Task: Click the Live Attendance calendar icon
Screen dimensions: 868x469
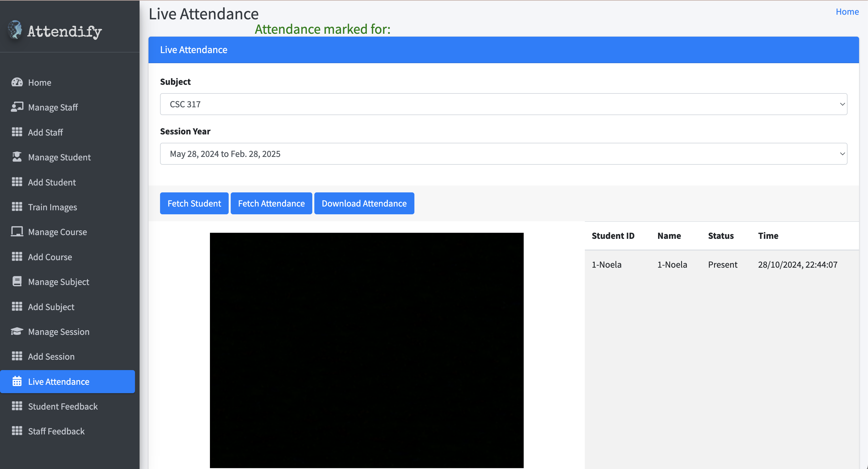Action: click(x=17, y=381)
